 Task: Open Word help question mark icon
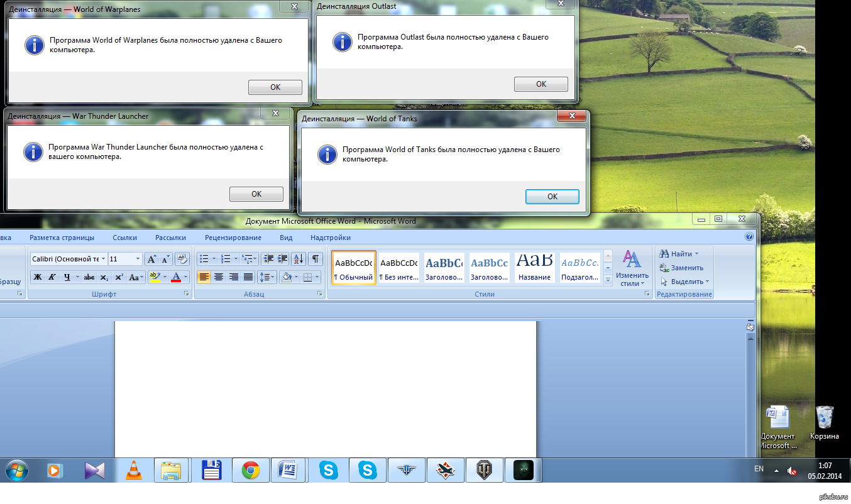[749, 238]
